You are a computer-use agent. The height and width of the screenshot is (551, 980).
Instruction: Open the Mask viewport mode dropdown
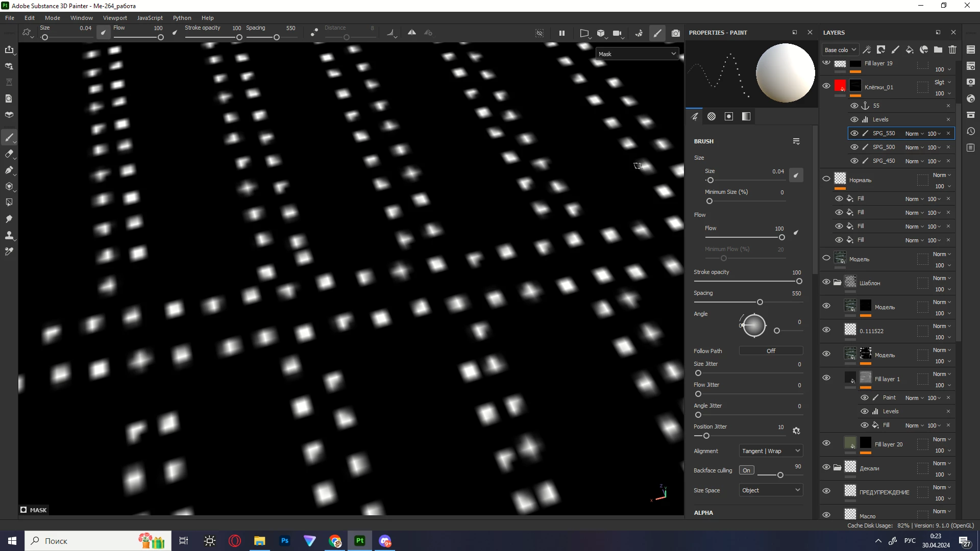(637, 54)
